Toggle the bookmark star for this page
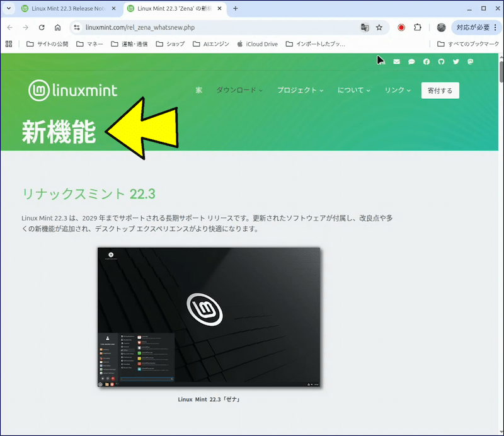504x436 pixels. (x=379, y=27)
